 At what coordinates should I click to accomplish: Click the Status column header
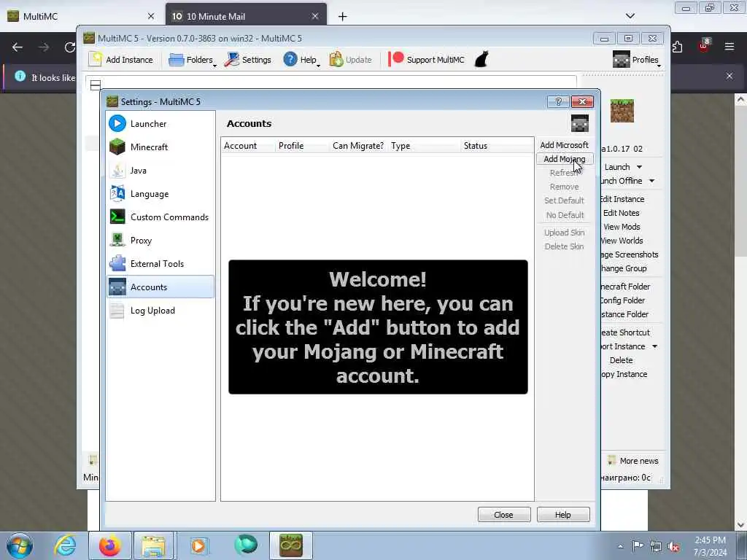pyautogui.click(x=497, y=146)
